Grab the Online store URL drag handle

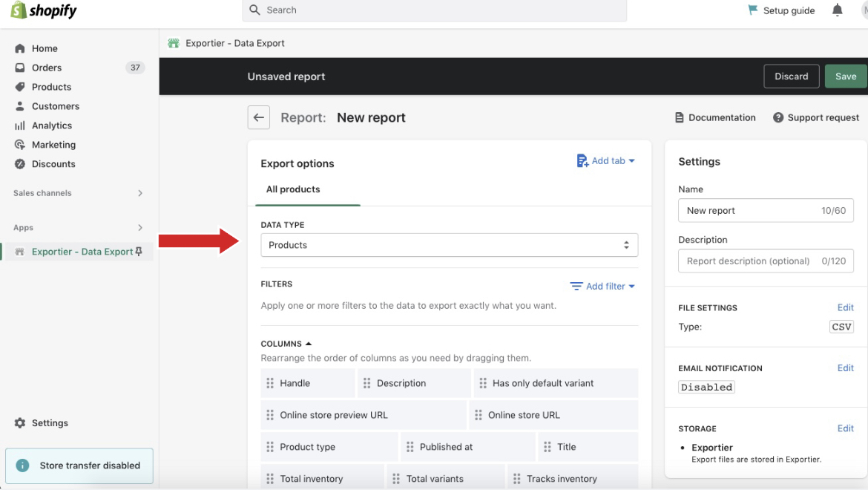479,415
